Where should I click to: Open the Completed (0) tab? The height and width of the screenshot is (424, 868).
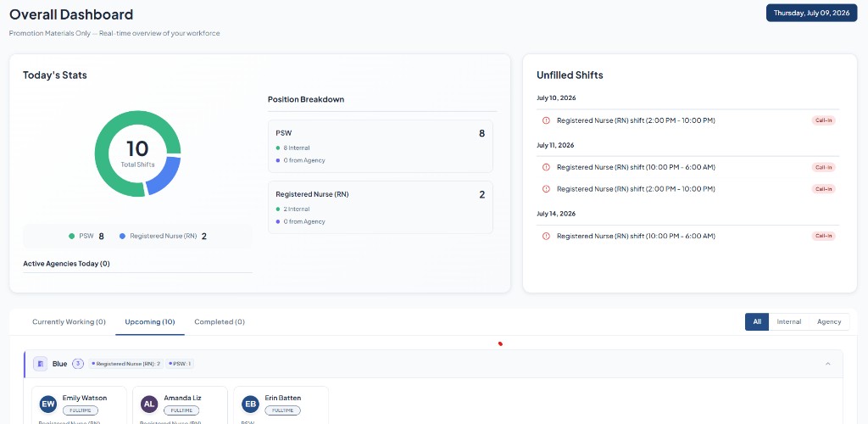[220, 321]
